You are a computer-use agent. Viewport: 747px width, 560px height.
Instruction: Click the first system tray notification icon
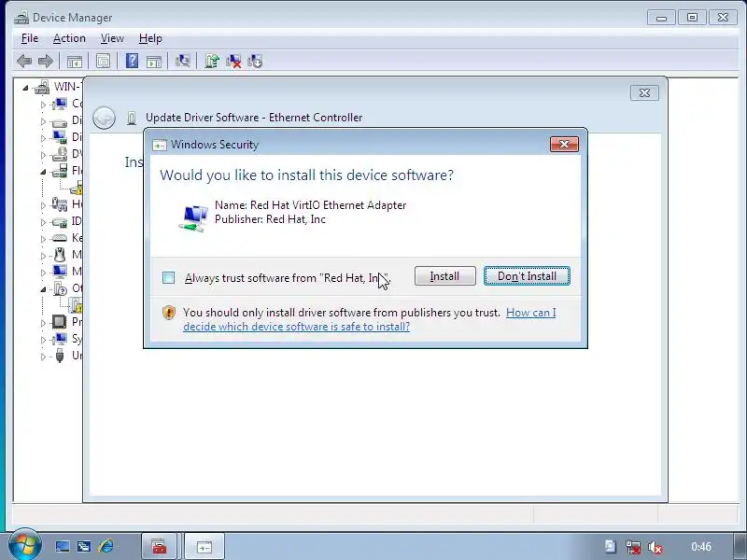point(611,547)
